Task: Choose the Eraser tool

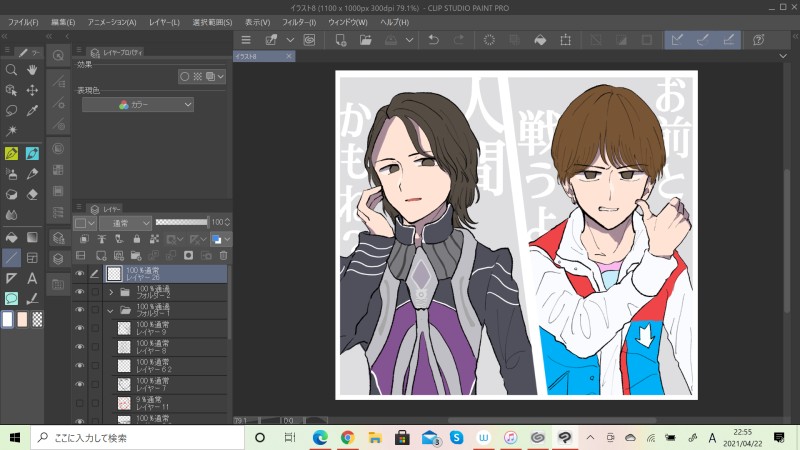Action: click(x=32, y=194)
